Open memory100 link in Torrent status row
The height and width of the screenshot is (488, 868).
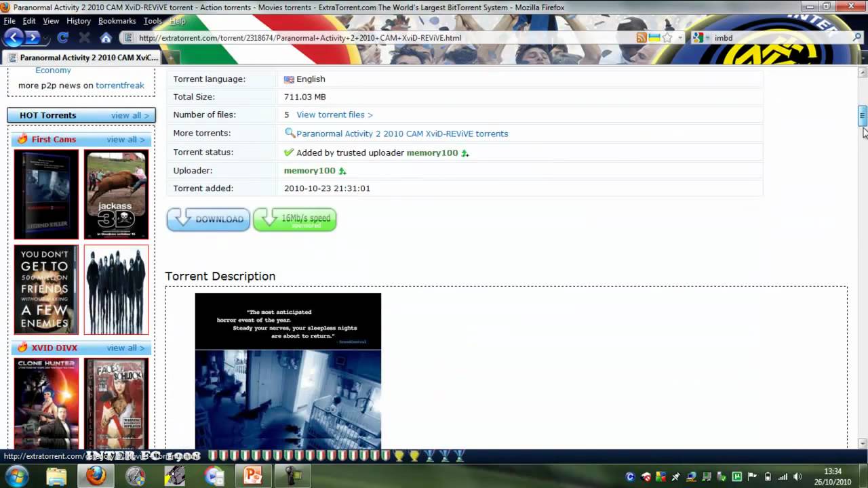432,152
